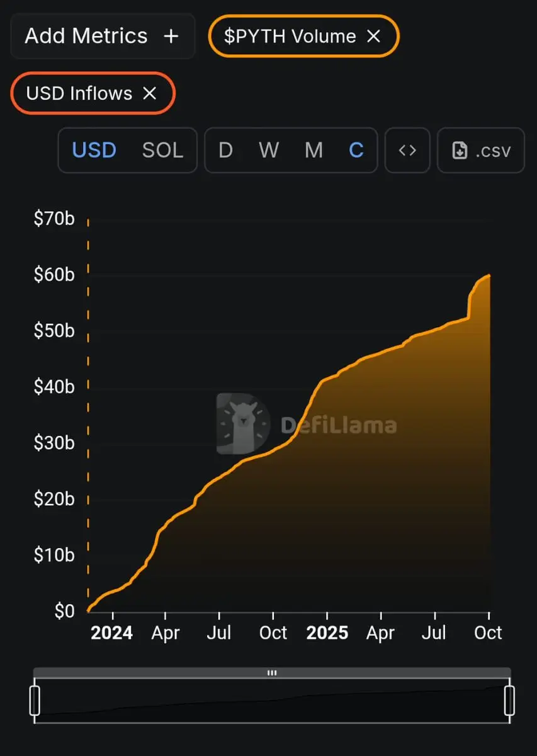The height and width of the screenshot is (756, 537).
Task: Select the weekly W interval
Action: coord(269,151)
